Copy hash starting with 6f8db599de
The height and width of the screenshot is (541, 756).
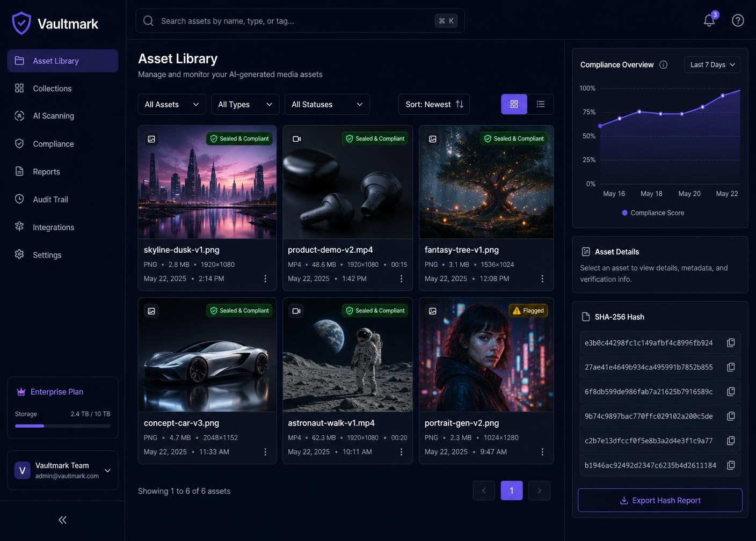coord(731,392)
